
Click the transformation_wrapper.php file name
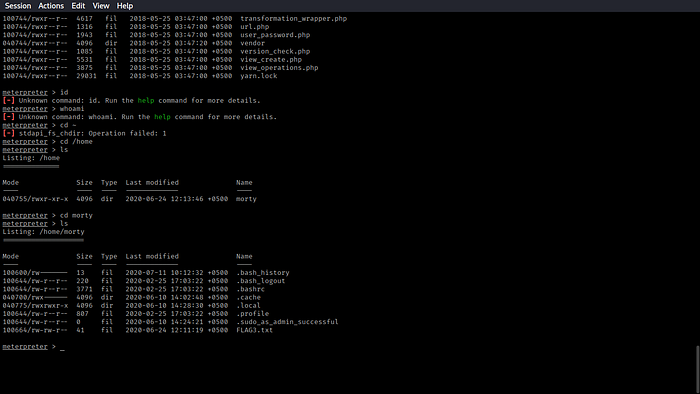[294, 19]
